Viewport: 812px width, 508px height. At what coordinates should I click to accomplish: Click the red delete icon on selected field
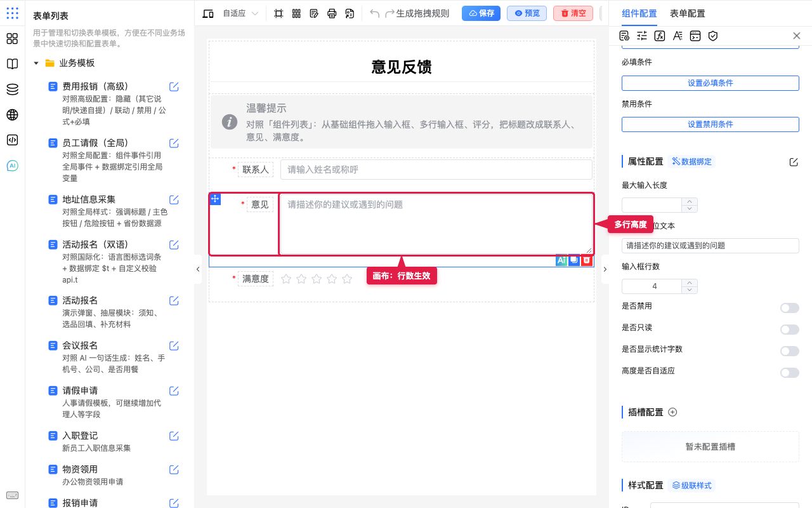pos(587,260)
